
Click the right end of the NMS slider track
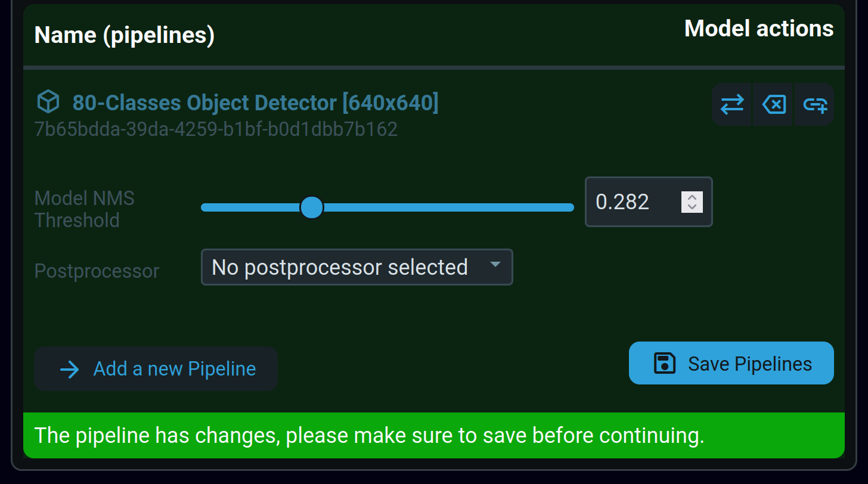click(x=569, y=207)
